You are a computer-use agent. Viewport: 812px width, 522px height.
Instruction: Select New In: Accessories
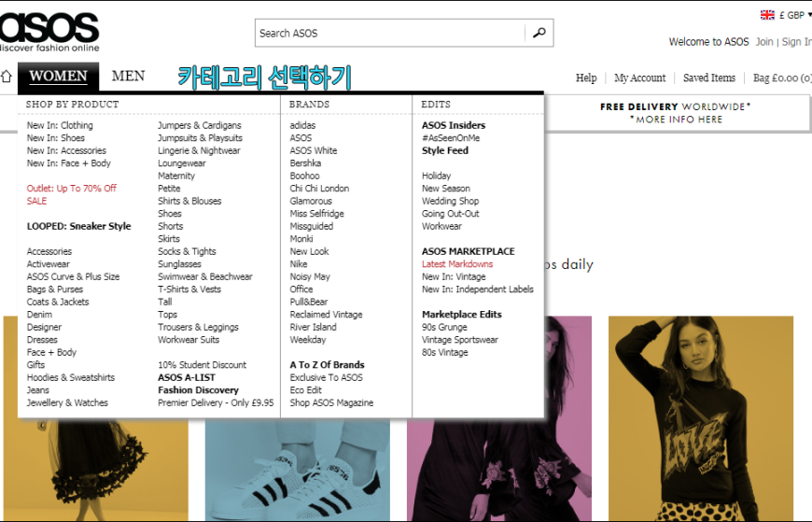tap(66, 150)
